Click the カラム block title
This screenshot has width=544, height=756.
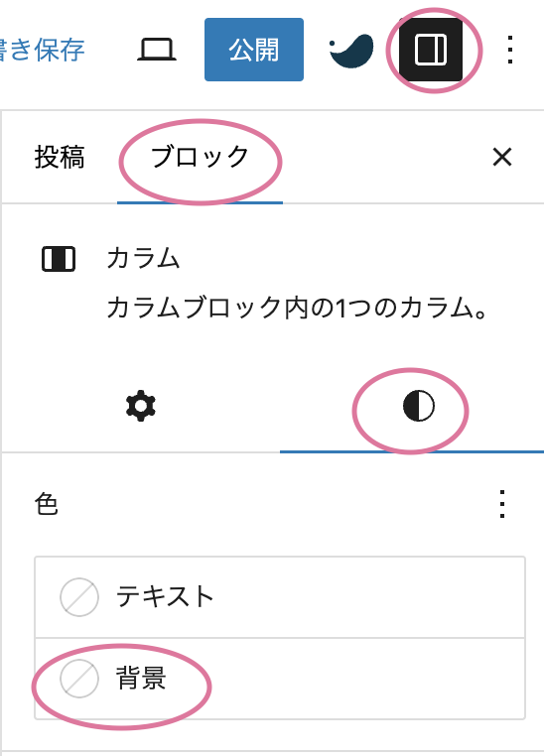[x=143, y=258]
